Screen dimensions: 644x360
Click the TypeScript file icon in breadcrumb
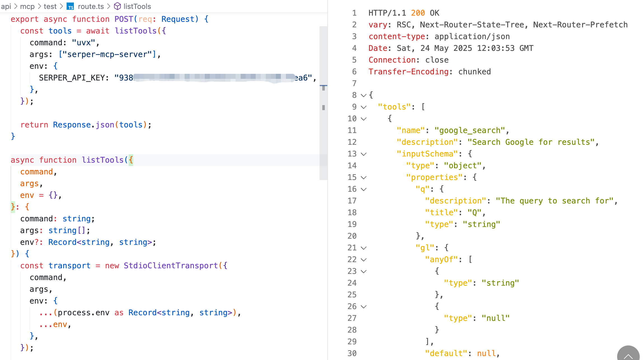click(70, 6)
